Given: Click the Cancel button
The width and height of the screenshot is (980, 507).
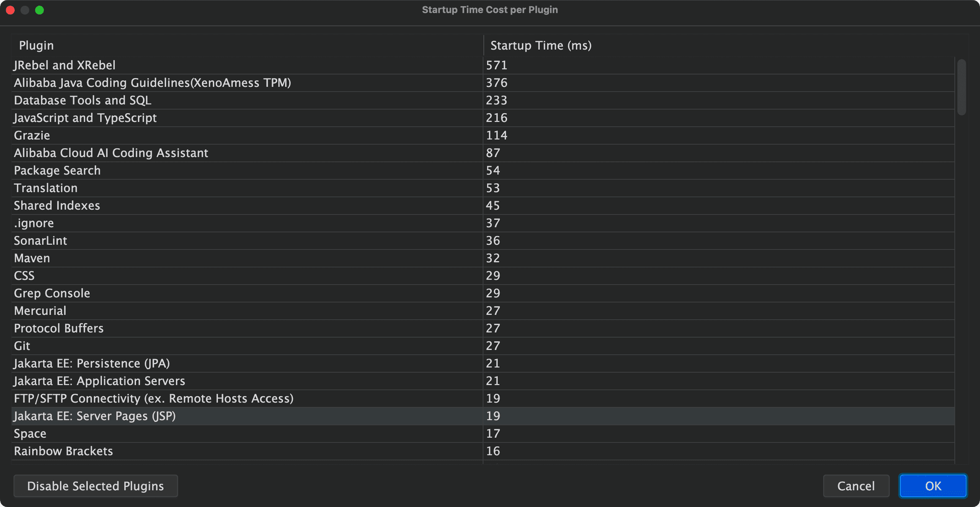Looking at the screenshot, I should click(856, 486).
